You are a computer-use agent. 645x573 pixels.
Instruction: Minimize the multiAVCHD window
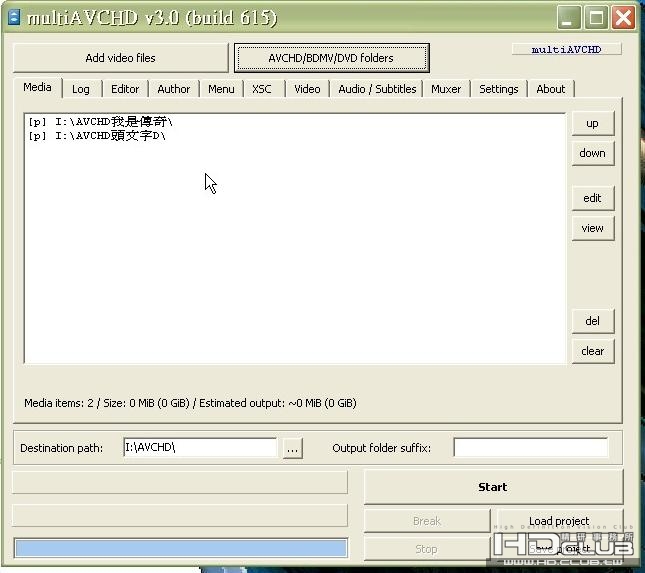point(568,18)
